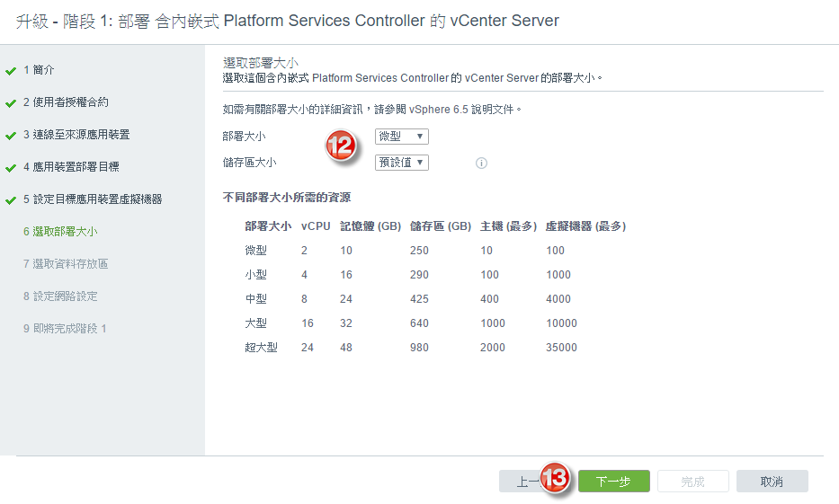839x504 pixels.
Task: Click the 部署大小 table column header
Action: click(268, 226)
